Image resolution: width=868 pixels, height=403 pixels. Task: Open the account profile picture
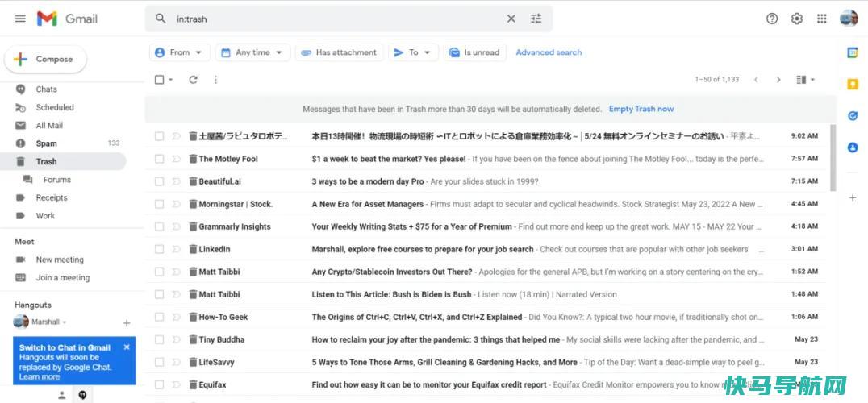(x=849, y=19)
